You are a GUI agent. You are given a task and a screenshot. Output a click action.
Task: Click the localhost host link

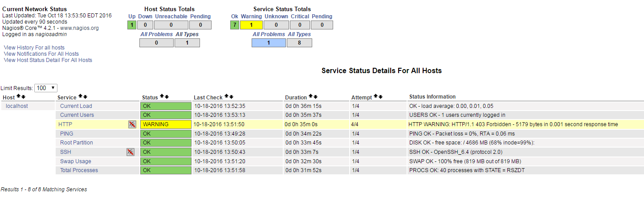coord(17,106)
